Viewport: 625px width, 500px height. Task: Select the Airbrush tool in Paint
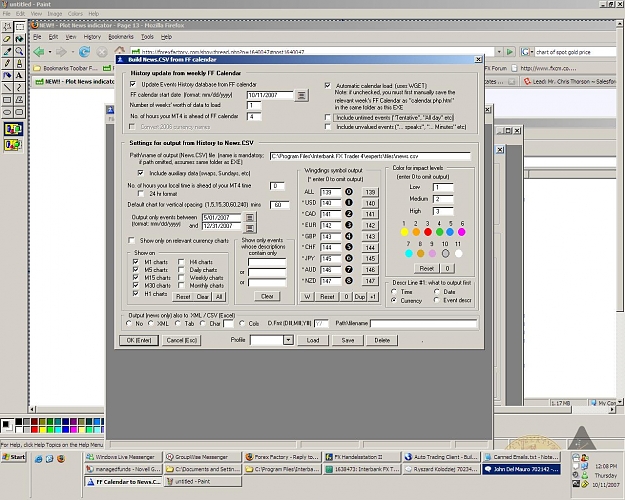point(7,75)
